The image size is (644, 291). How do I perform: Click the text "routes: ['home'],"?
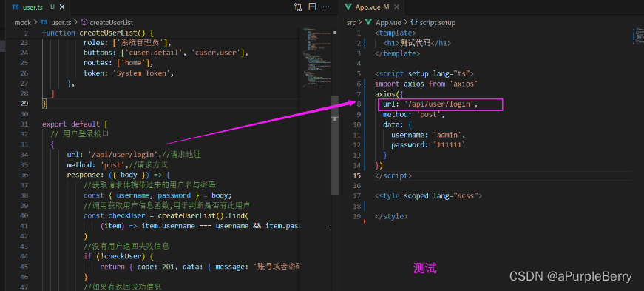pos(118,63)
